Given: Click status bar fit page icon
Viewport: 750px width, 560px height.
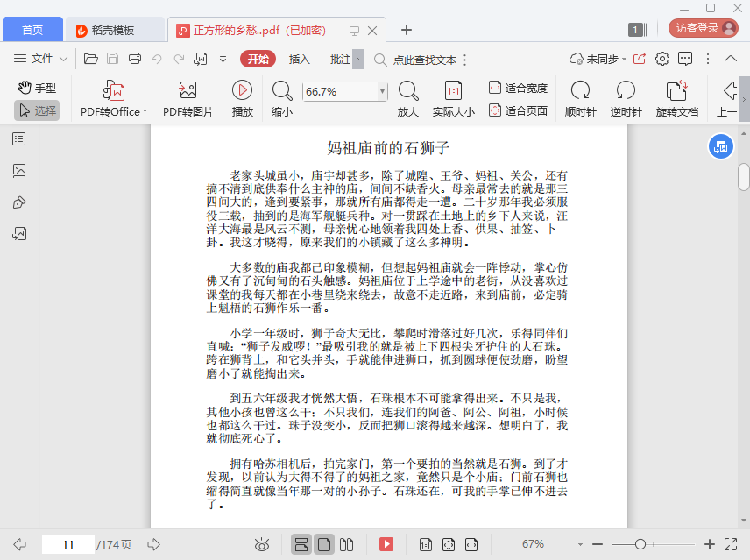Looking at the screenshot, I should 449,544.
